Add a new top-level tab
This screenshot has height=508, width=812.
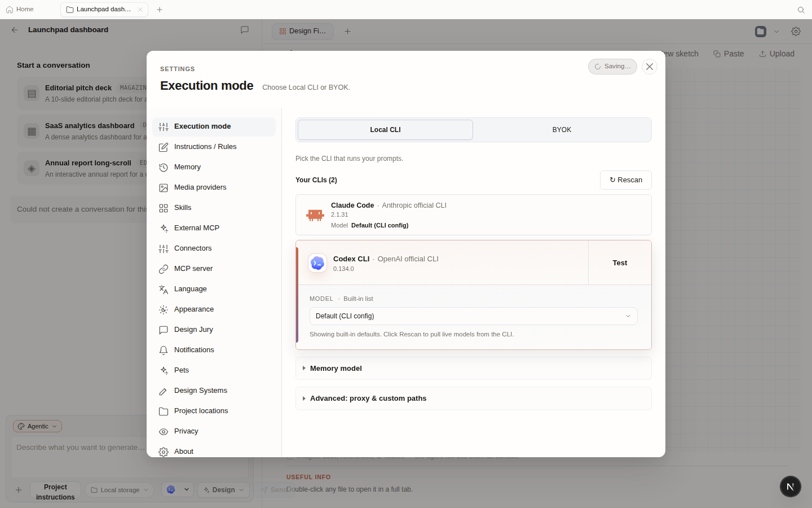pyautogui.click(x=160, y=10)
